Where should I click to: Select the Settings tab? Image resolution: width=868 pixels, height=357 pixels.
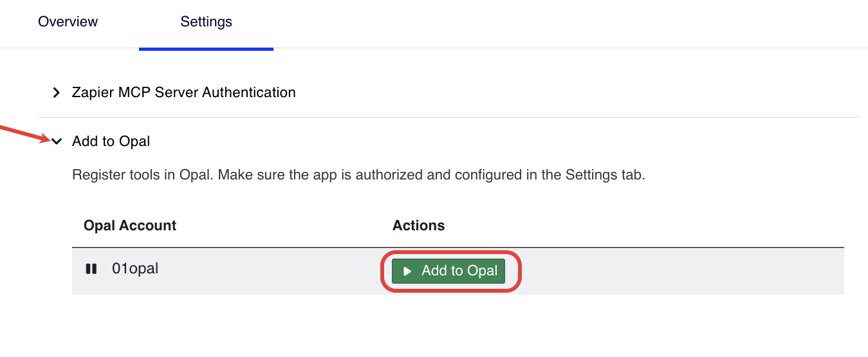pos(206,22)
